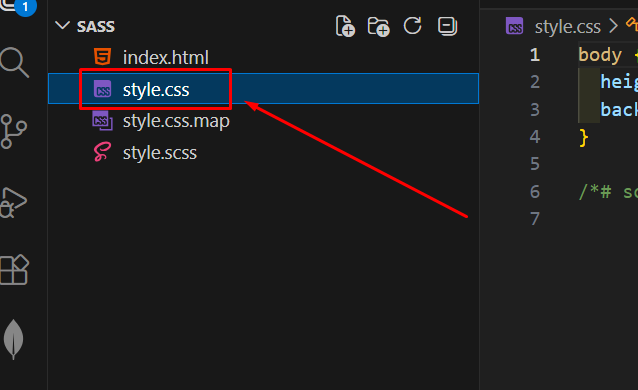
Task: Open index.html in the explorer
Action: 263,57
